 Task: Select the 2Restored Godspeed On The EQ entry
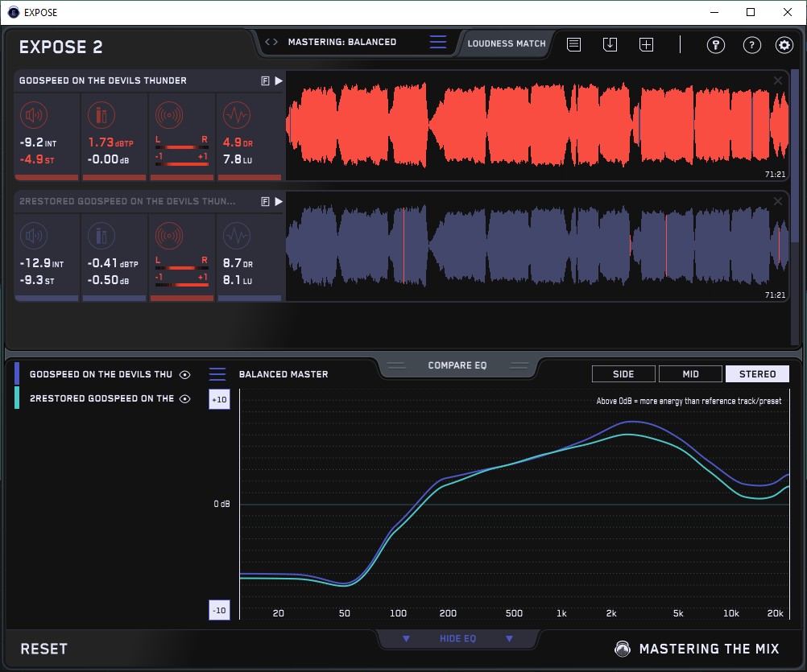[102, 398]
